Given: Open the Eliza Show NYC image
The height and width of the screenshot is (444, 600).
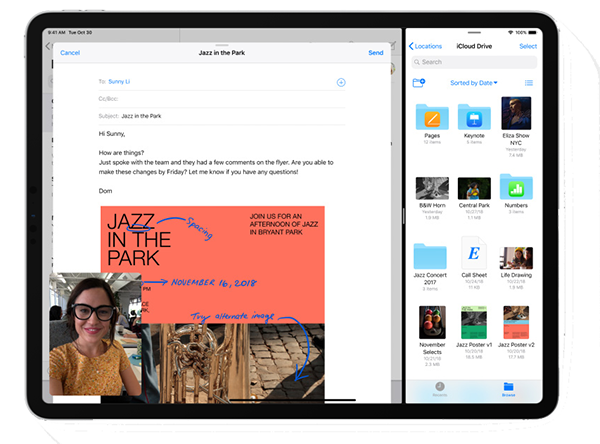Looking at the screenshot, I should point(516,113).
